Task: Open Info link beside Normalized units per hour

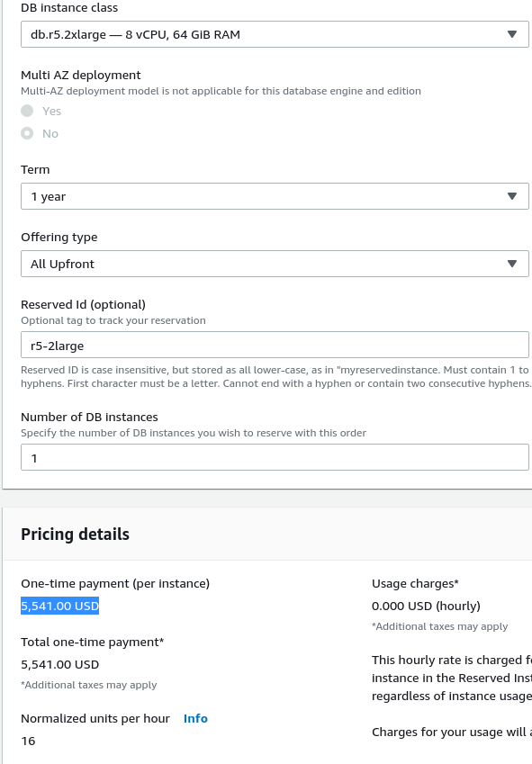Action: (195, 719)
